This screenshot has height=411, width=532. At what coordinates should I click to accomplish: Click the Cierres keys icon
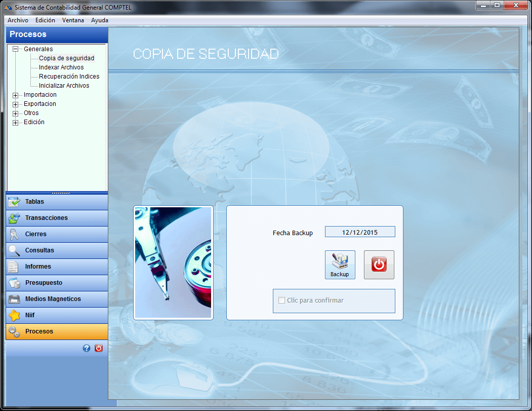[14, 234]
